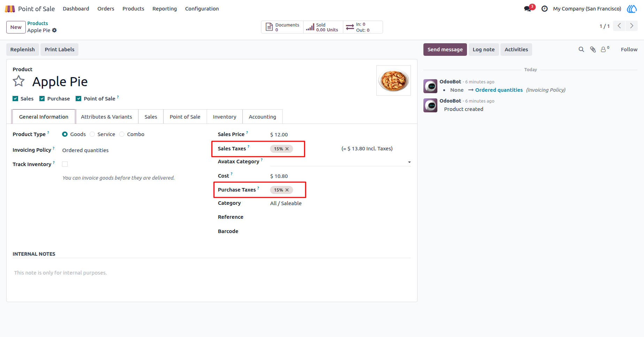Viewport: 644px width, 337px height.
Task: Open the Reporting menu
Action: 164,9
